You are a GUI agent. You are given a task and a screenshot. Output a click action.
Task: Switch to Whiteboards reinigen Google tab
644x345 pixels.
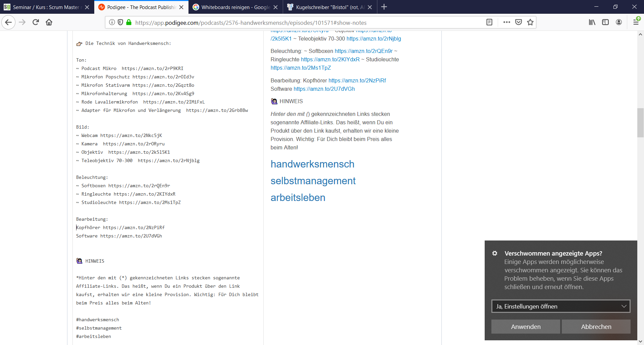tap(236, 7)
